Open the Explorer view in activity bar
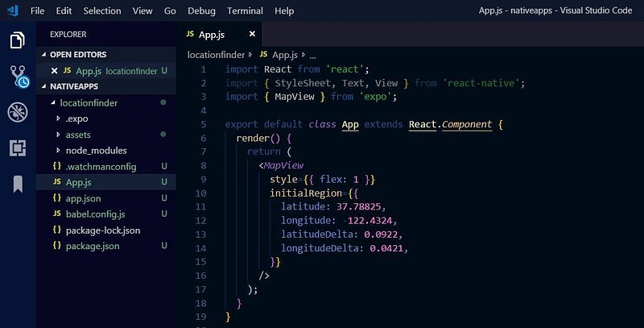The width and height of the screenshot is (644, 328). [18, 40]
